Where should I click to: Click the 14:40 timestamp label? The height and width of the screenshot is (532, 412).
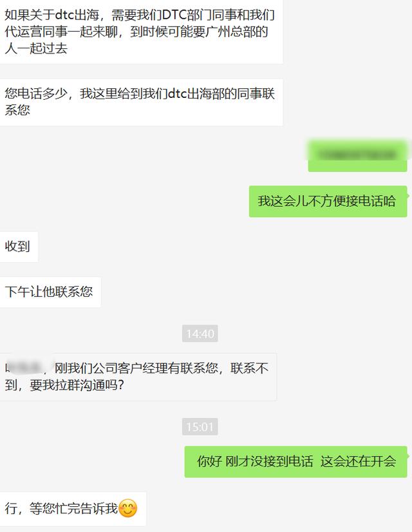200,334
